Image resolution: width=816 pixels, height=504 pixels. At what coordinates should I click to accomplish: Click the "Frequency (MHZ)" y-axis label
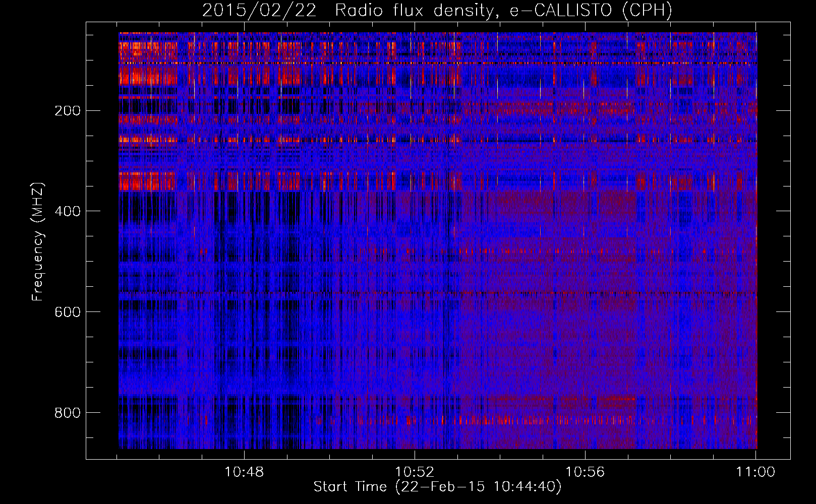[38, 242]
